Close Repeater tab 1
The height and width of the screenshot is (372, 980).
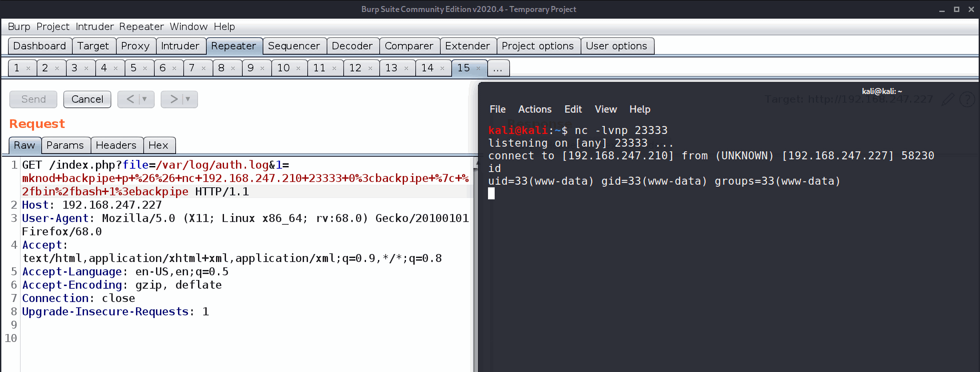tap(28, 68)
